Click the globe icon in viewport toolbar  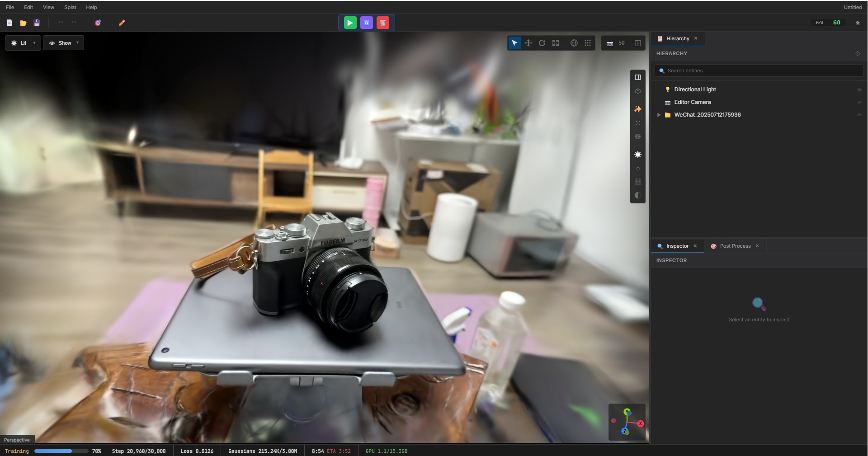[573, 43]
